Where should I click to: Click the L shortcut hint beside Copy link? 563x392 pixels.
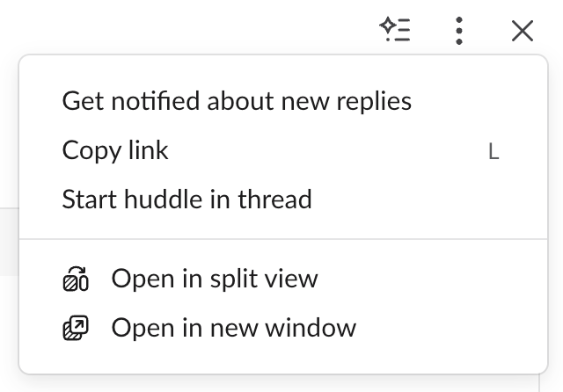(x=494, y=151)
